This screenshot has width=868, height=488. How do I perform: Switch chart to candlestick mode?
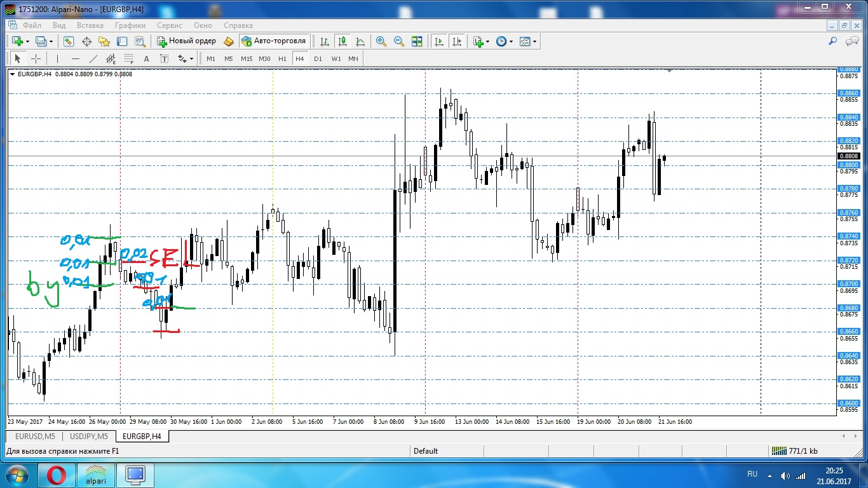tap(342, 41)
